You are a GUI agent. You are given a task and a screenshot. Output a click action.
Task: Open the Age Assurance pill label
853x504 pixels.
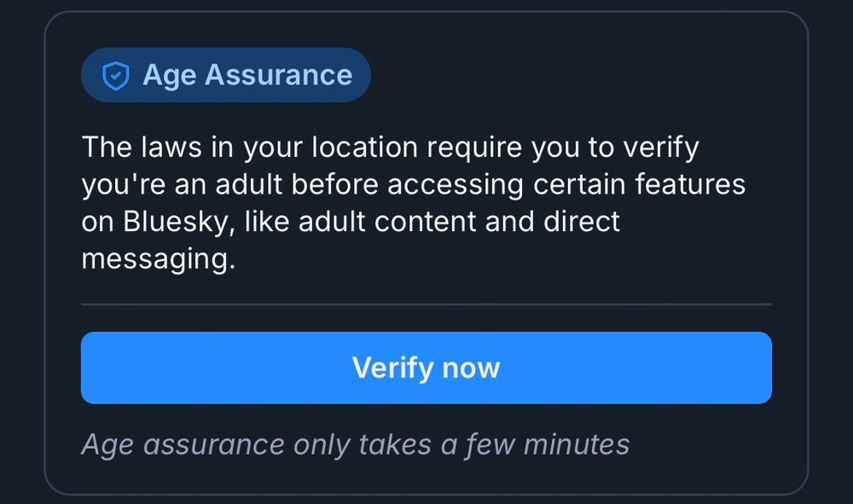pyautogui.click(x=225, y=75)
